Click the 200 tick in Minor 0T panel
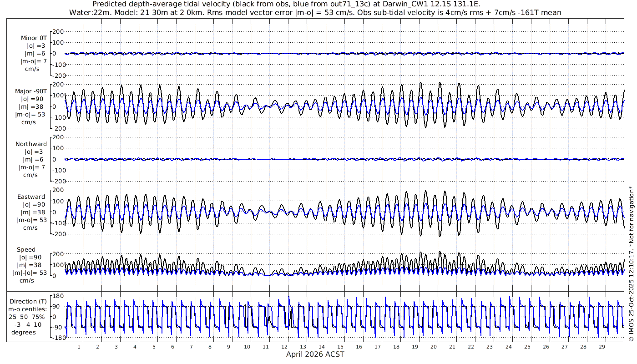This screenshot has height=364, width=637. 58,32
